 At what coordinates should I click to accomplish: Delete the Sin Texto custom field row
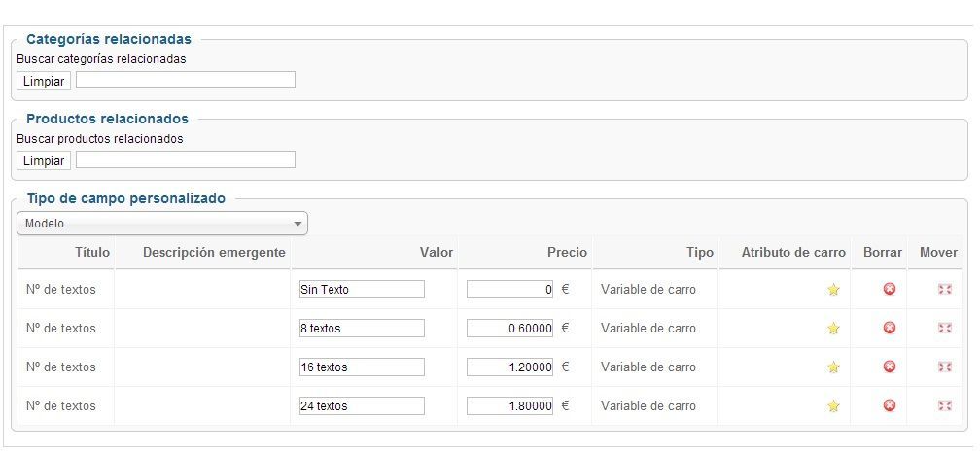click(889, 289)
